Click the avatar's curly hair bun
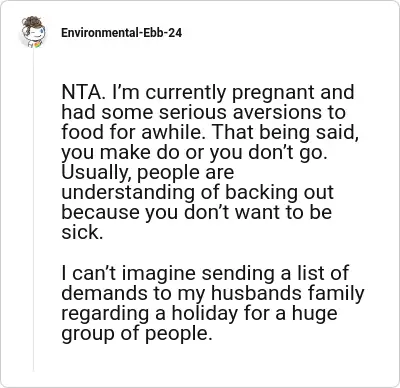 pyautogui.click(x=33, y=22)
